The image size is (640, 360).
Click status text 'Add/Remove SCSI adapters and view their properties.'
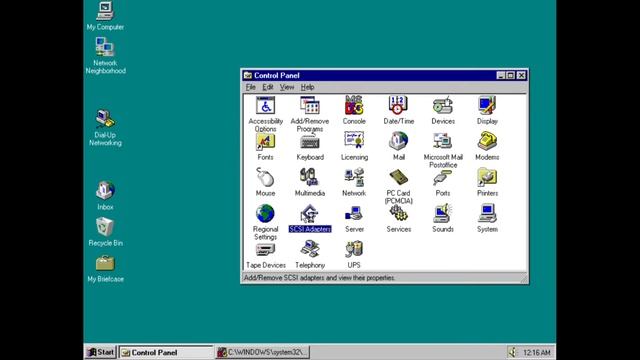coord(319,278)
